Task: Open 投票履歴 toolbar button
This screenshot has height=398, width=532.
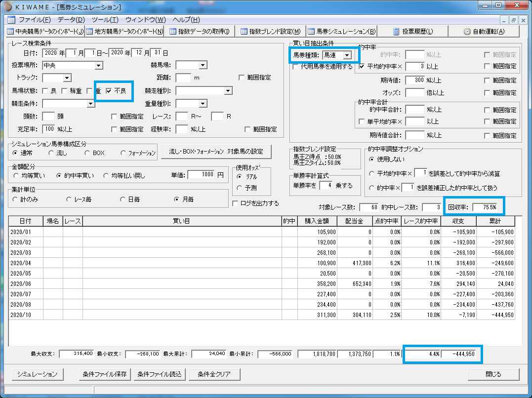Action: click(413, 32)
